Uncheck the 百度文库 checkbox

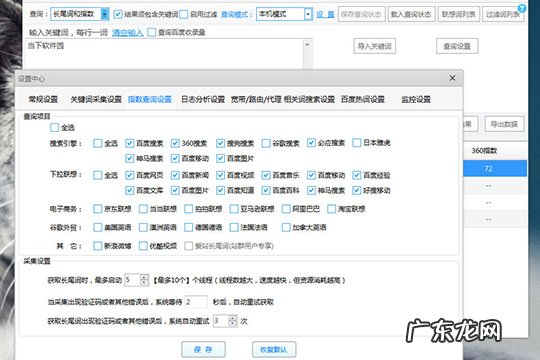pyautogui.click(x=129, y=190)
